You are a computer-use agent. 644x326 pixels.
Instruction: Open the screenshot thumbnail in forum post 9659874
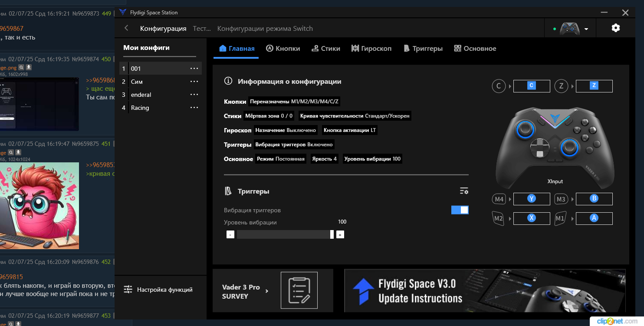[39, 104]
